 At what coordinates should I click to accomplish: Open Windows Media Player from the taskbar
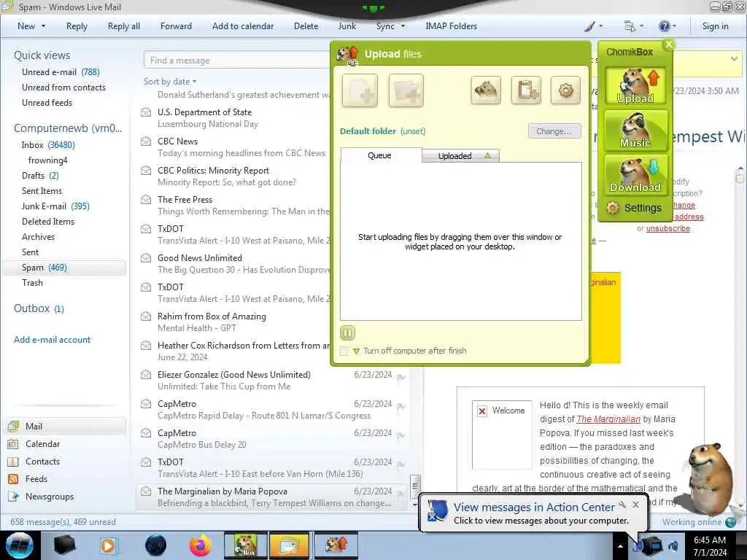[109, 545]
